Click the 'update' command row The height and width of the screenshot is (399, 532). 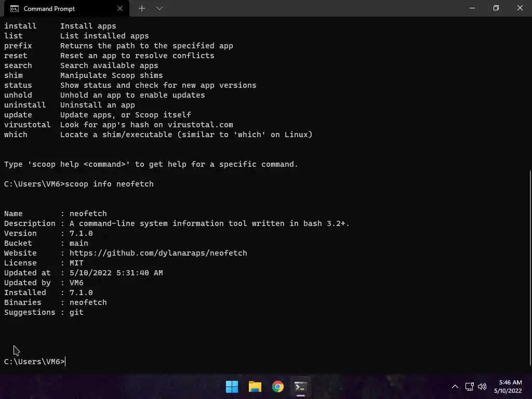click(97, 115)
